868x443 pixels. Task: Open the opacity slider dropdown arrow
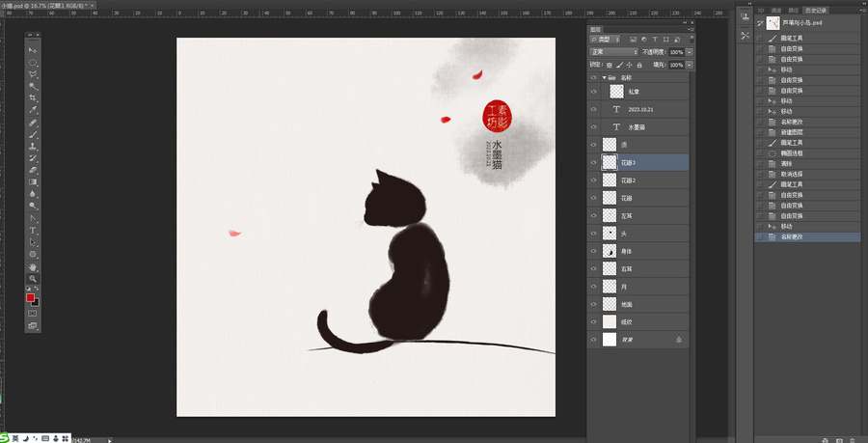click(x=690, y=52)
